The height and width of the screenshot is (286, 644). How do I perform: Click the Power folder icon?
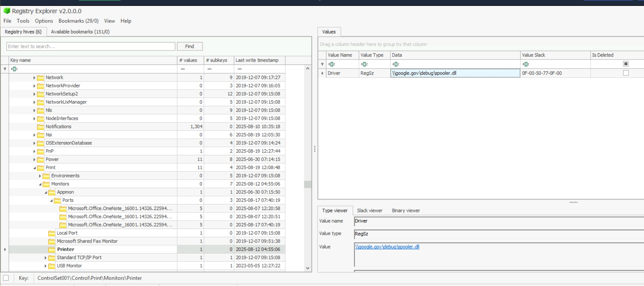coord(41,160)
